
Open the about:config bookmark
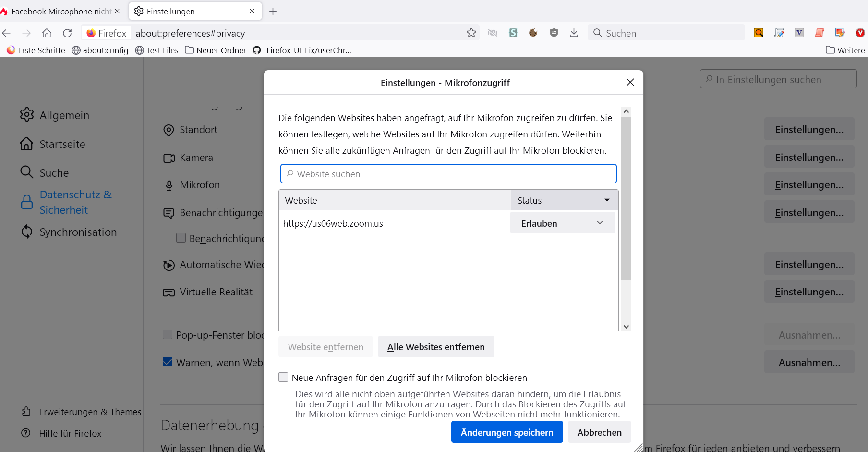coord(100,50)
